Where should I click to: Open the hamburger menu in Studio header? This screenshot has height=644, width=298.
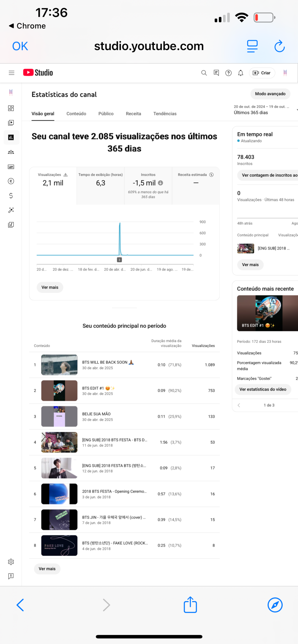click(x=11, y=73)
